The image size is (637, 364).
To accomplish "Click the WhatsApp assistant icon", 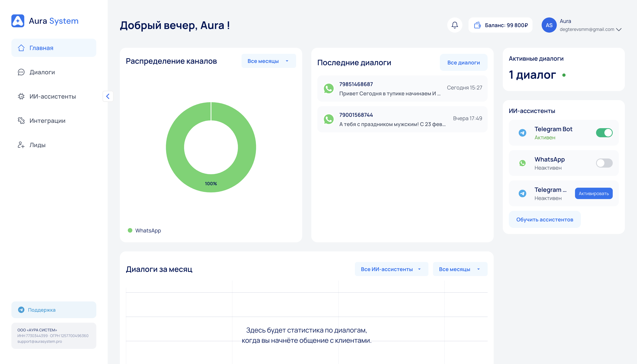I will click(x=522, y=163).
